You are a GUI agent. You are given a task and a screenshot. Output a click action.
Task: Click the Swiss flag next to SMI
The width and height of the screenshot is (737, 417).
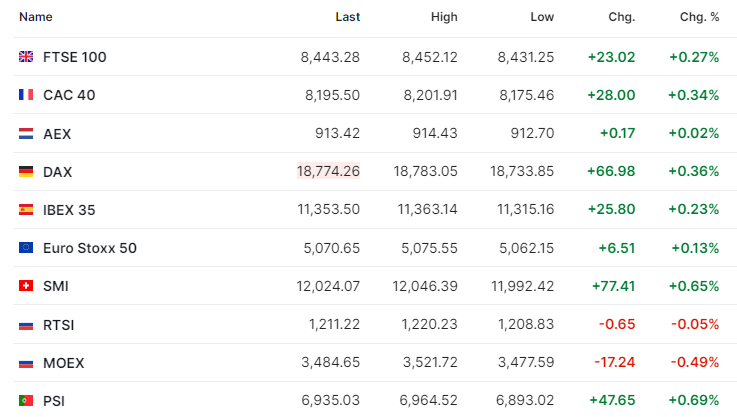pos(26,286)
